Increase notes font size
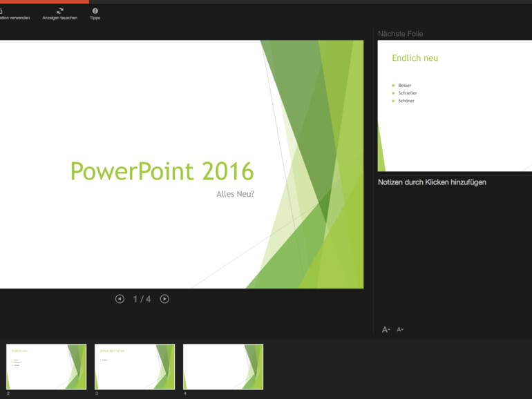 [386, 329]
